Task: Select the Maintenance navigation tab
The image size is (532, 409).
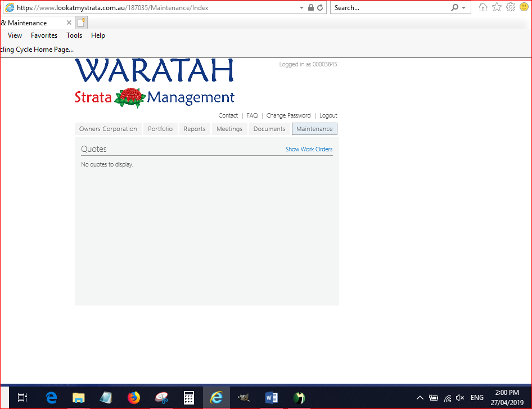Action: click(x=314, y=129)
